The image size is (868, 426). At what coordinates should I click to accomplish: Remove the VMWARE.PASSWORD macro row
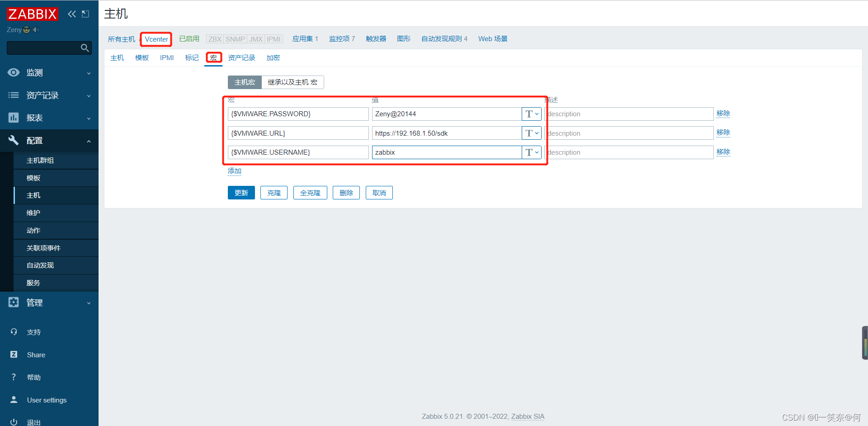(x=723, y=114)
